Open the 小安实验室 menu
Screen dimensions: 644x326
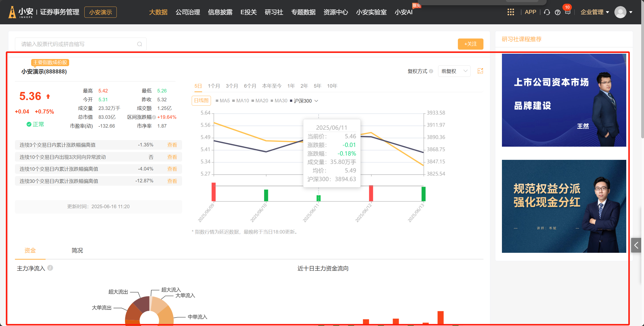pos(371,12)
